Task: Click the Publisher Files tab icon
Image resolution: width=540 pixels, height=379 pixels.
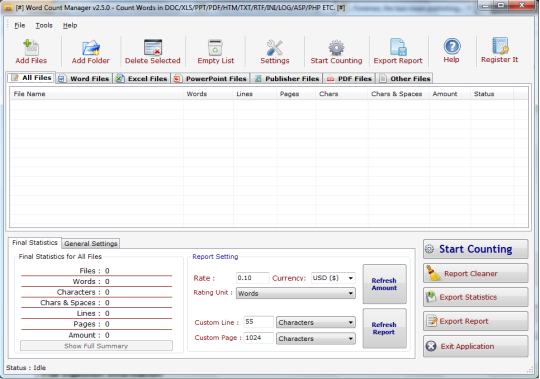Action: coord(258,79)
